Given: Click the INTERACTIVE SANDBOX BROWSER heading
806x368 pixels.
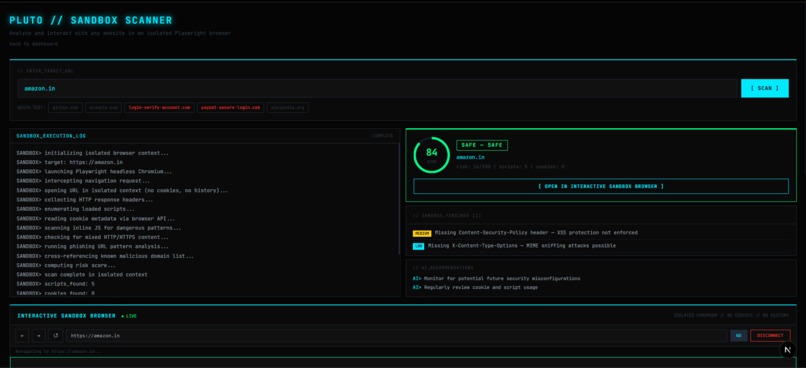Looking at the screenshot, I should tap(66, 316).
